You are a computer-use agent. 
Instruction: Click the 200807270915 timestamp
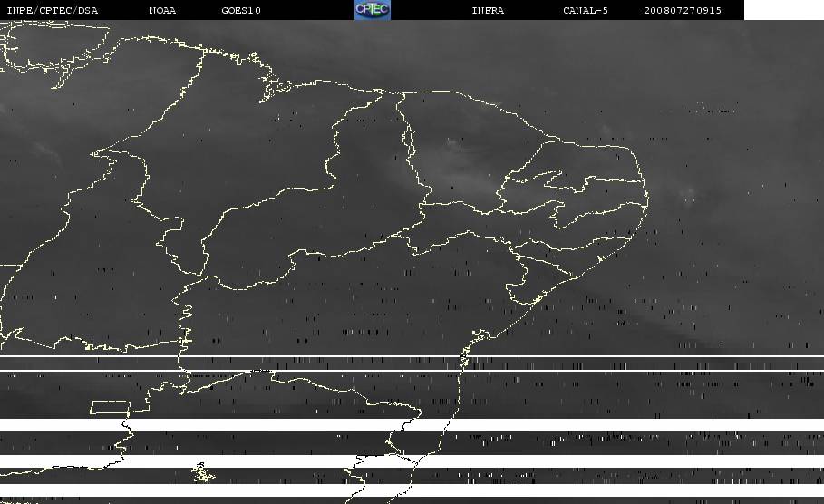coord(683,11)
